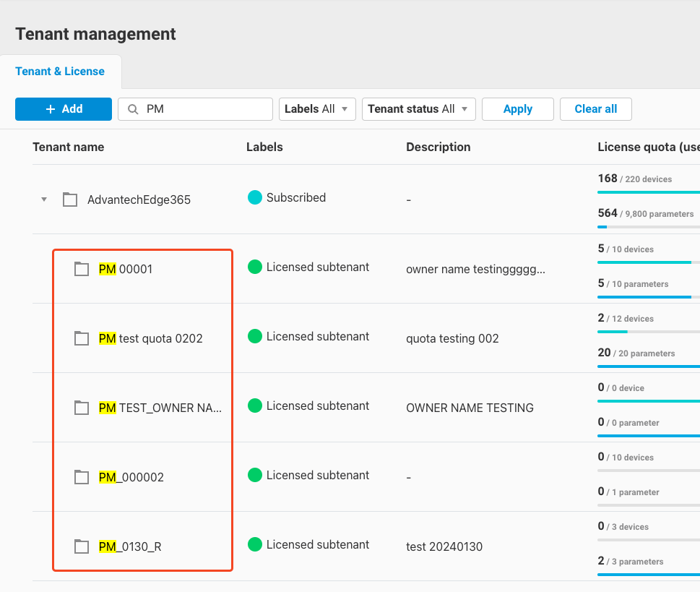
Task: Click the green dot for PM TEST_OWNER tenant
Action: pyautogui.click(x=254, y=405)
